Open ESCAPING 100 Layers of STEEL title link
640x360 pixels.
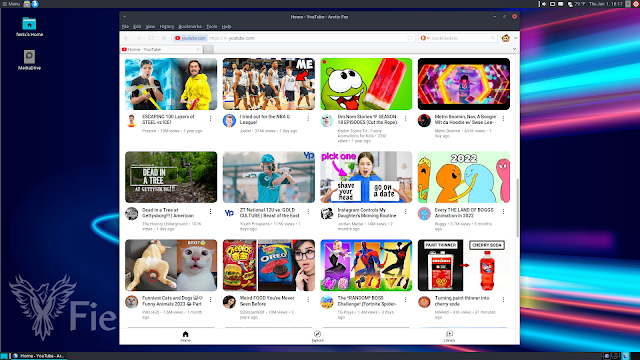(x=168, y=119)
